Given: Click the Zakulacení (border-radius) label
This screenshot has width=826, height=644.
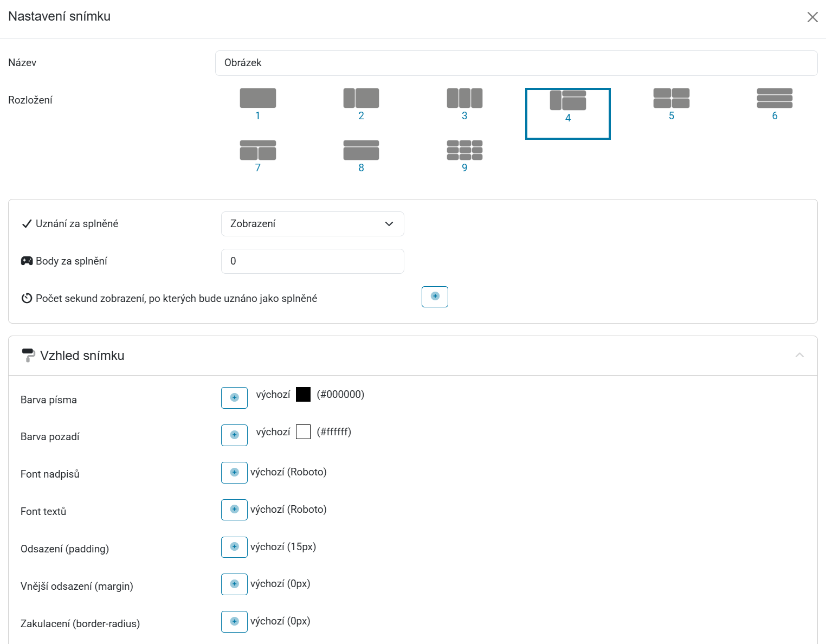Looking at the screenshot, I should point(80,624).
